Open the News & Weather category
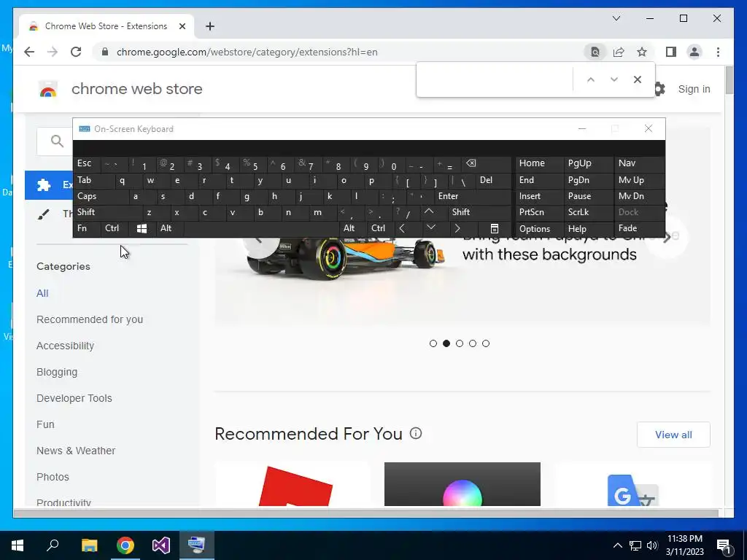 click(76, 451)
